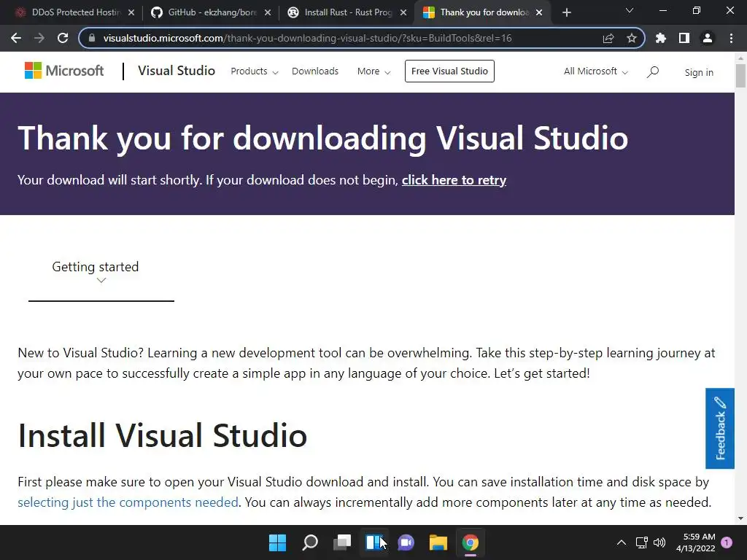
Task: Open File Explorer from taskbar
Action: point(438,542)
